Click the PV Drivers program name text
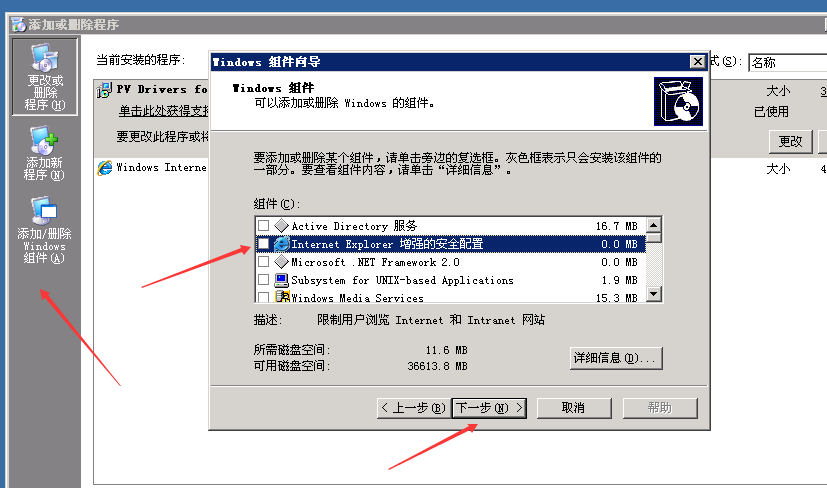The width and height of the screenshot is (827, 488). click(162, 89)
